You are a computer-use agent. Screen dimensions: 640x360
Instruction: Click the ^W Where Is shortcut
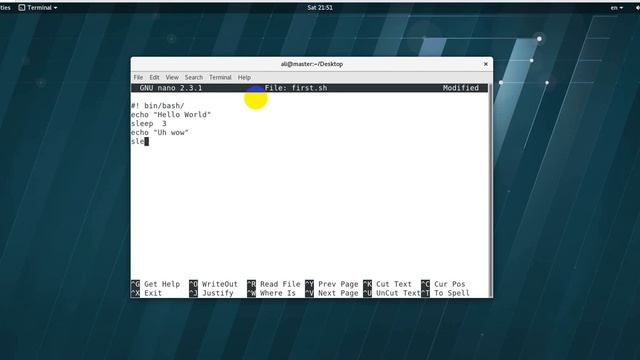pos(271,293)
